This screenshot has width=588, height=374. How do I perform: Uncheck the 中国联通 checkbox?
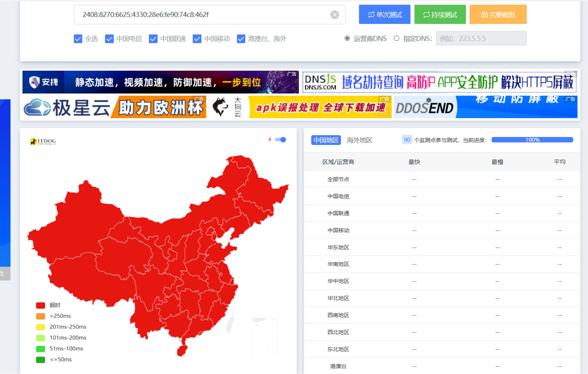153,39
